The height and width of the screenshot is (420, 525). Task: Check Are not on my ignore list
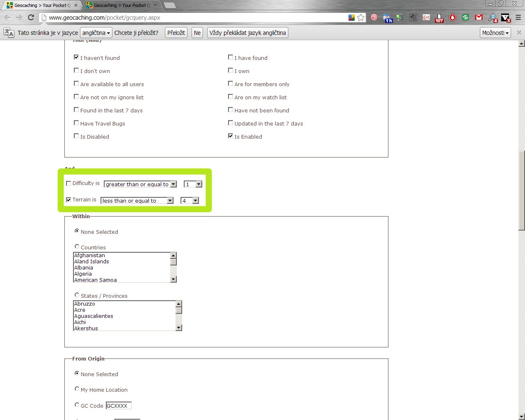(76, 97)
